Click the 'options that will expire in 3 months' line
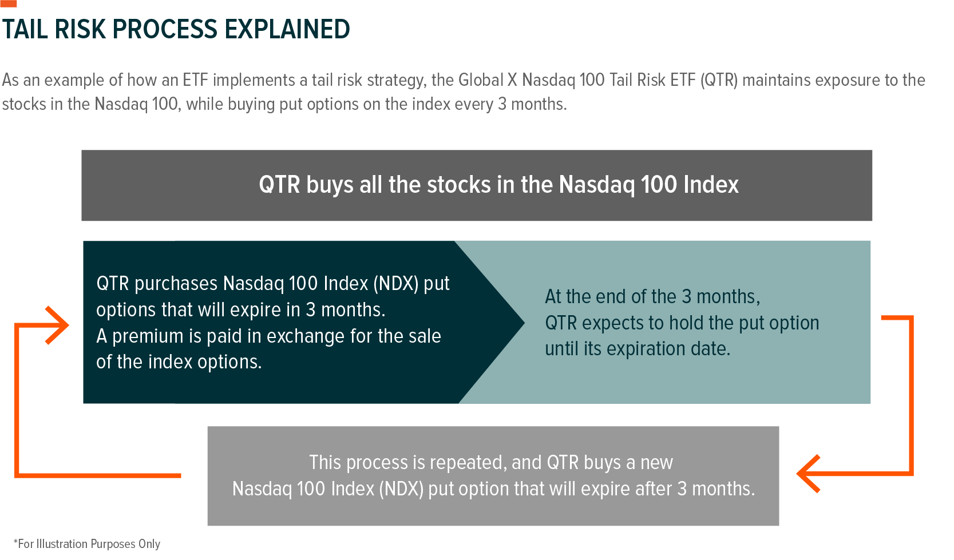The width and height of the screenshot is (954, 560). click(x=240, y=309)
